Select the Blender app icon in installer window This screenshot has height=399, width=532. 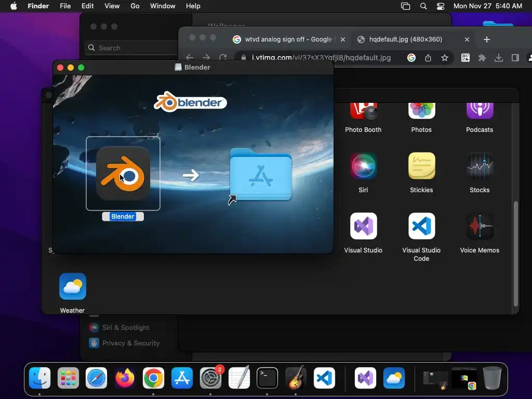pyautogui.click(x=123, y=174)
